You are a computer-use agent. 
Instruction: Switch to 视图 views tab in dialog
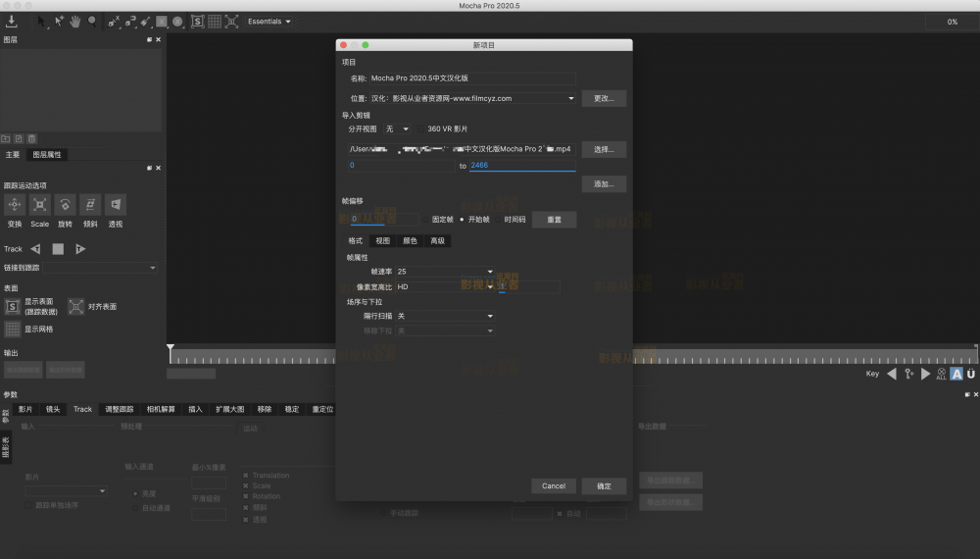tap(382, 240)
